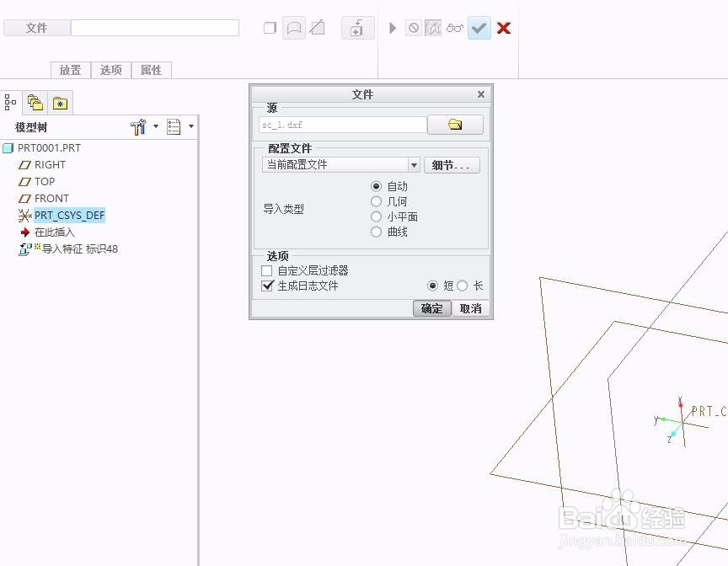This screenshot has height=566, width=728.
Task: Open the 当前配置文件 dropdown
Action: 413,164
